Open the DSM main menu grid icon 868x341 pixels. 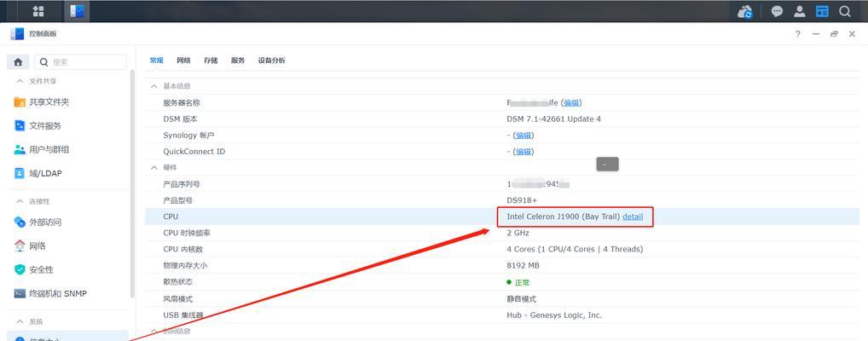click(38, 11)
